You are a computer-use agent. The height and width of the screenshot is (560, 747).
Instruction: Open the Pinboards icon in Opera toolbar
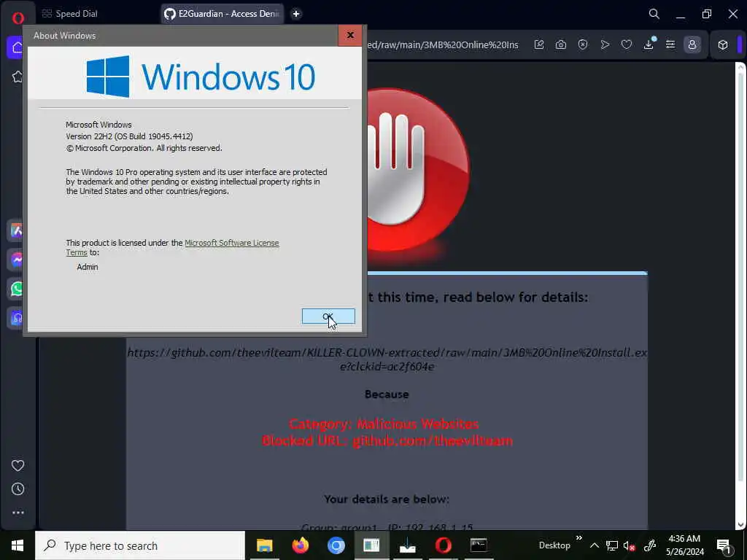pyautogui.click(x=539, y=44)
